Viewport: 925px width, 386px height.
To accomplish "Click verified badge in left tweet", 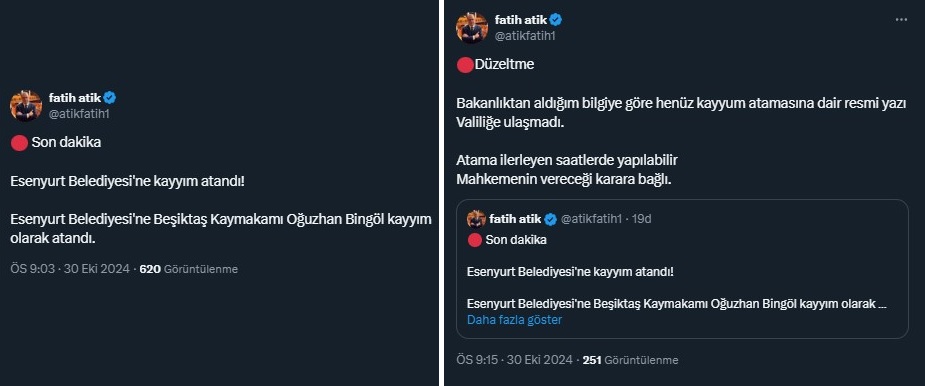I will [110, 98].
